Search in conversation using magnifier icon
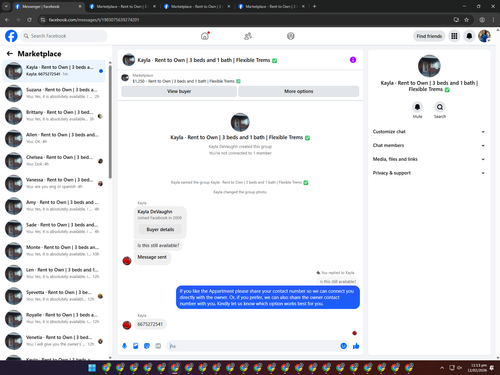Image resolution: width=500 pixels, height=375 pixels. tap(440, 107)
